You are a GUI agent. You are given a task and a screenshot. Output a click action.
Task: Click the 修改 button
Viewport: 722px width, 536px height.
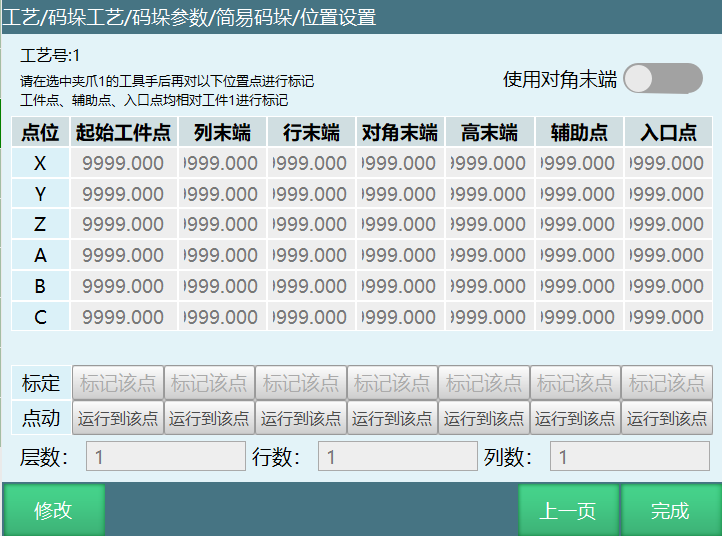(54, 510)
